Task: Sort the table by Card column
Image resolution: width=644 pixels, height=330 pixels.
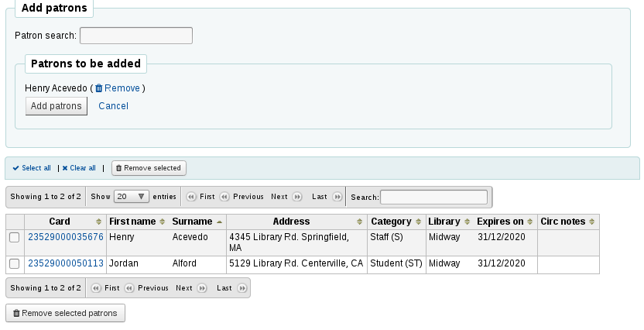Action: [x=60, y=222]
